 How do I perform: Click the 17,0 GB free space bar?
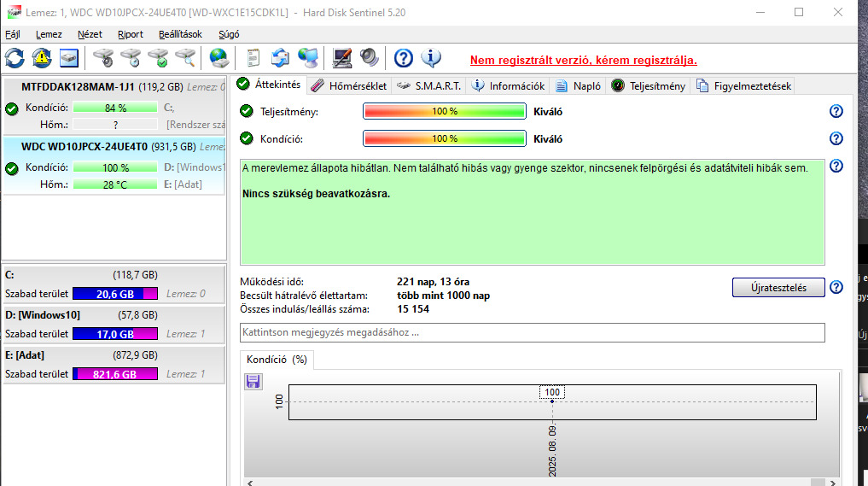tap(115, 334)
